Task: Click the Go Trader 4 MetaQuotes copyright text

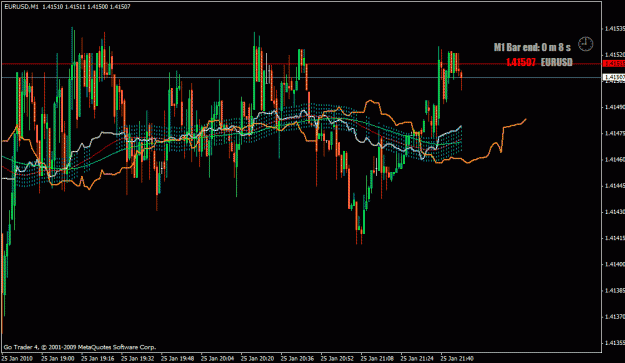Action: pos(80,347)
